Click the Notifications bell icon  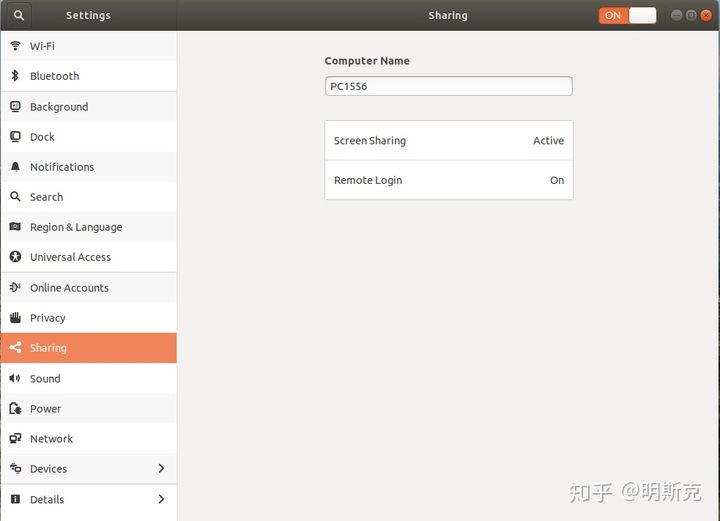point(15,167)
